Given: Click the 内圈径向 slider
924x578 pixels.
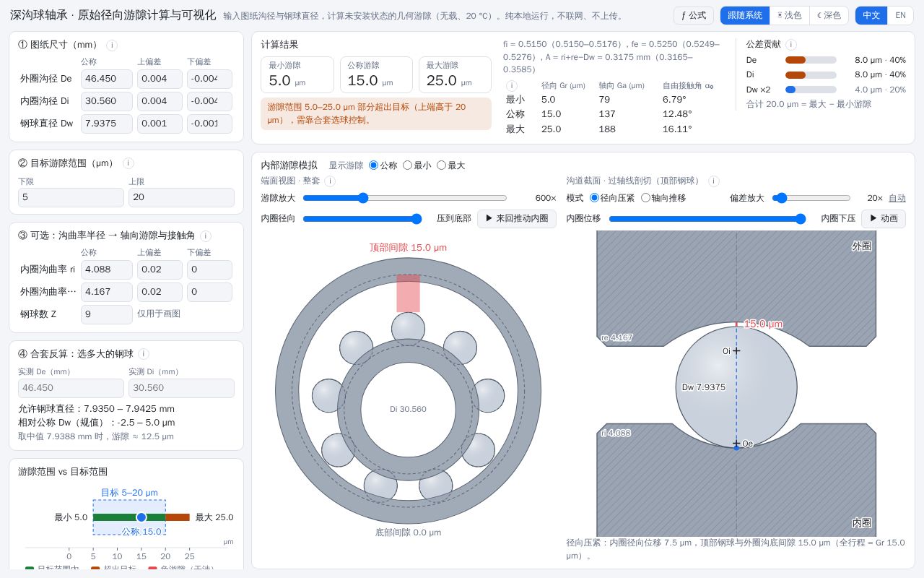Looking at the screenshot, I should point(362,219).
